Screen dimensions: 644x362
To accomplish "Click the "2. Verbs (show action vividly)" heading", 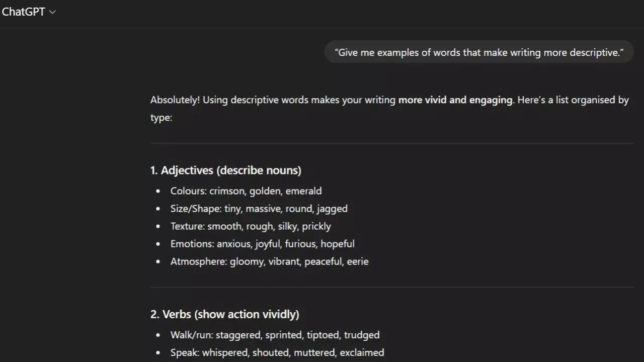I will (224, 314).
